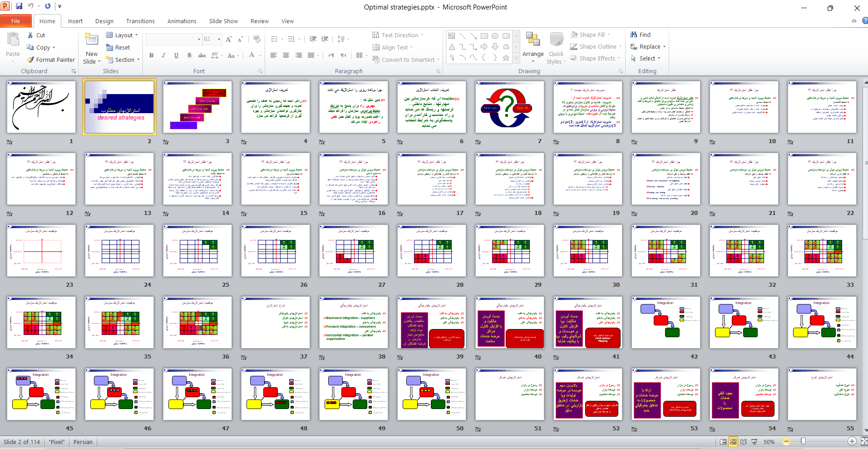Click the Find button
868x449 pixels.
click(640, 35)
